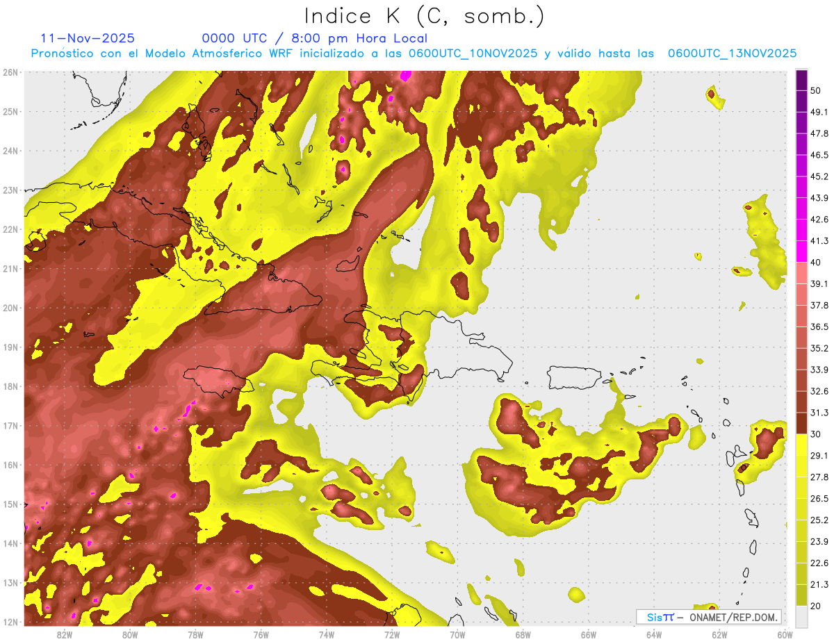The height and width of the screenshot is (644, 834).
Task: Select the bright yellow swatch between 29.1 and 30
Action: pyautogui.click(x=801, y=444)
